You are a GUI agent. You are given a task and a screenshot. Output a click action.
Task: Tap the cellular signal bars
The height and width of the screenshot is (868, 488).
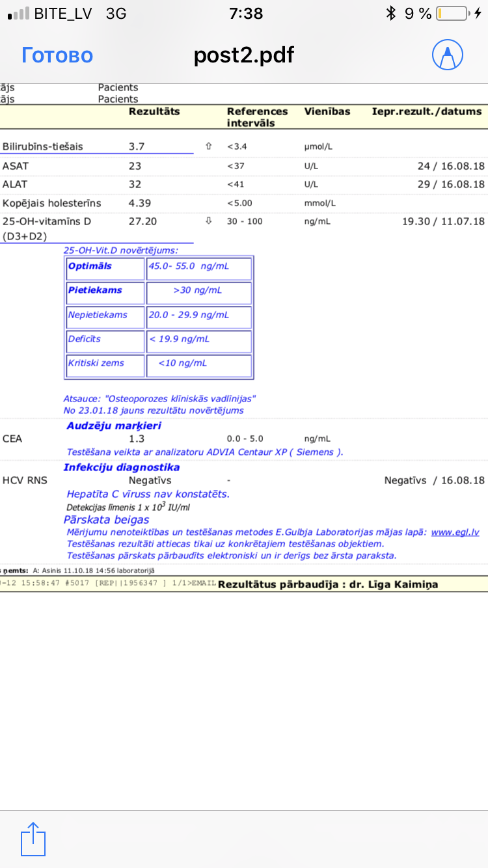[x=18, y=14]
